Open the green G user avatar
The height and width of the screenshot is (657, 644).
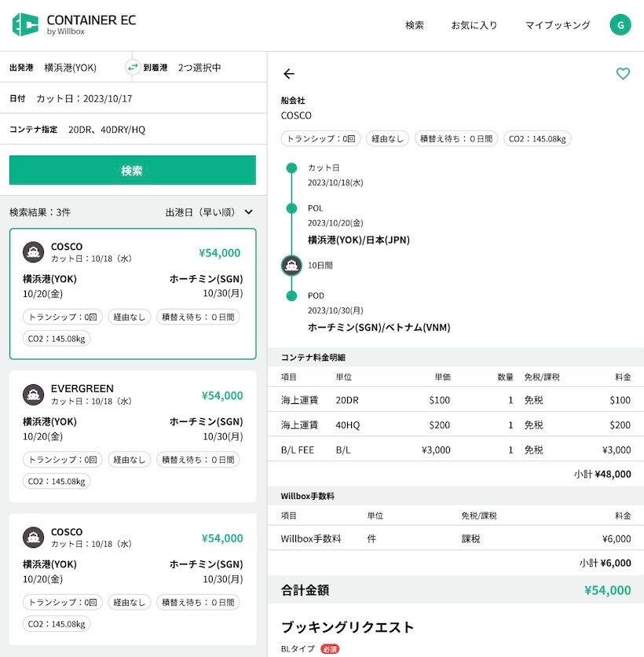620,25
